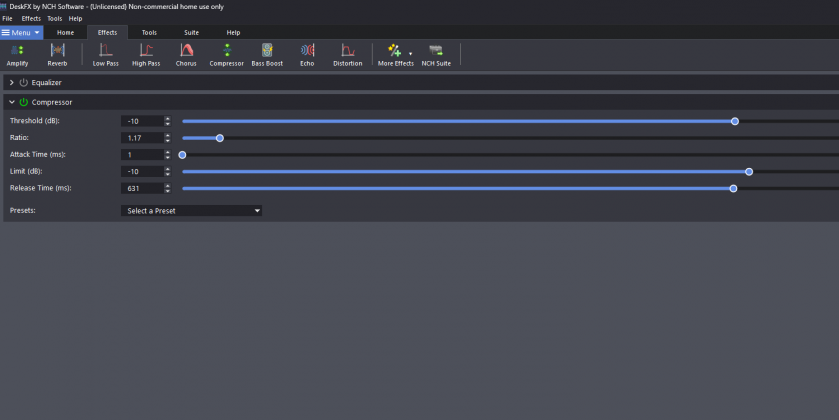Open the Help menu in menu bar
The width and height of the screenshot is (839, 420).
point(75,19)
